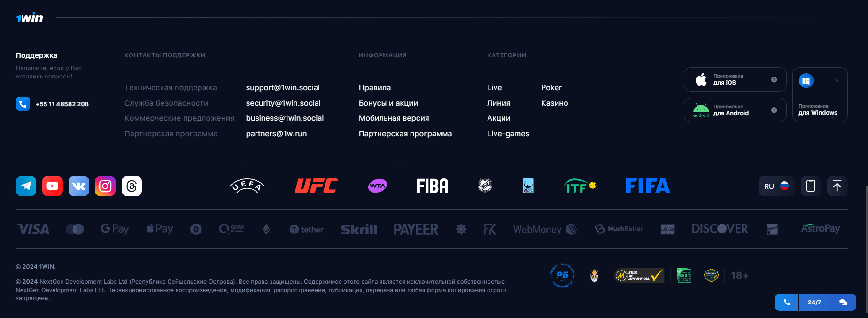Image resolution: width=868 pixels, height=318 pixels.
Task: Select the Poker category
Action: 551,88
